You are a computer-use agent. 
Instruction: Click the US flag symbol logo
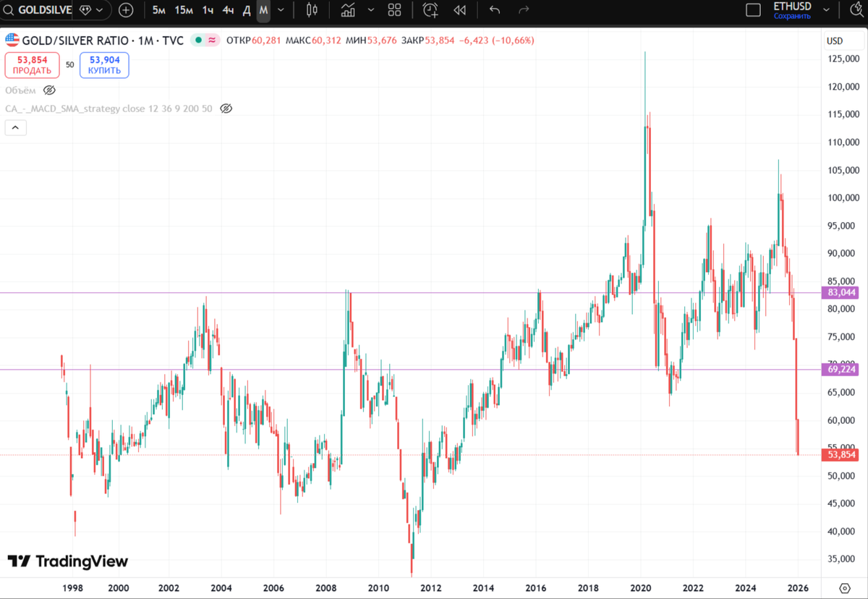click(11, 41)
